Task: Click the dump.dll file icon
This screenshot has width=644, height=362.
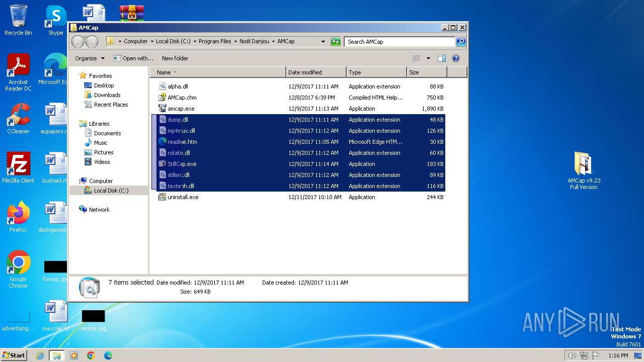Action: (x=162, y=120)
